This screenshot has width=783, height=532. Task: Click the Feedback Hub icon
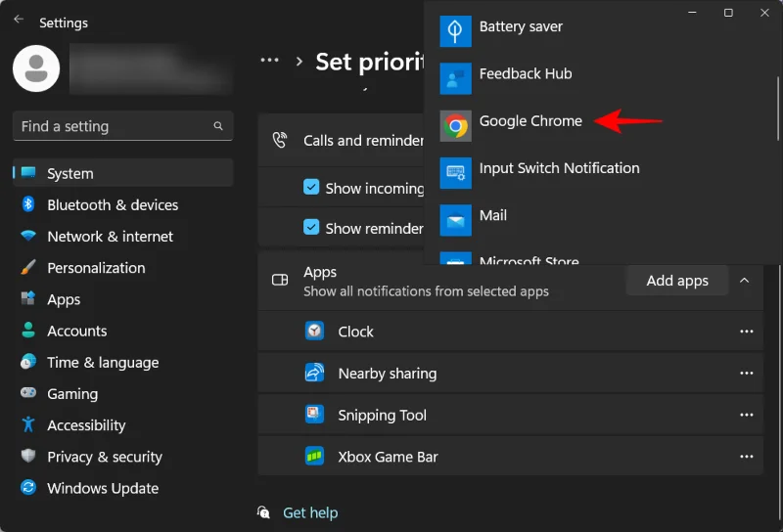455,78
